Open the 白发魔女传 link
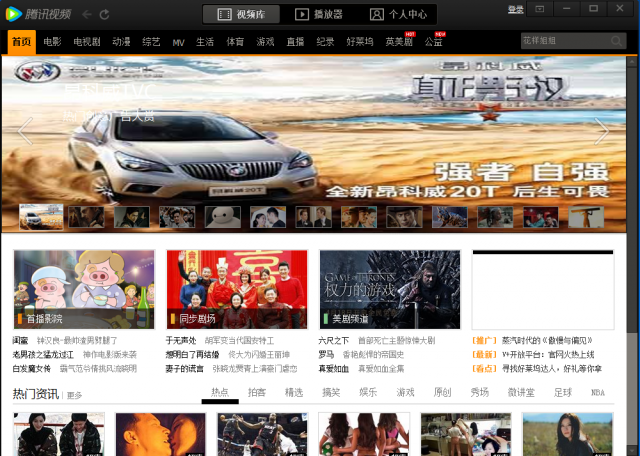 tap(32, 369)
